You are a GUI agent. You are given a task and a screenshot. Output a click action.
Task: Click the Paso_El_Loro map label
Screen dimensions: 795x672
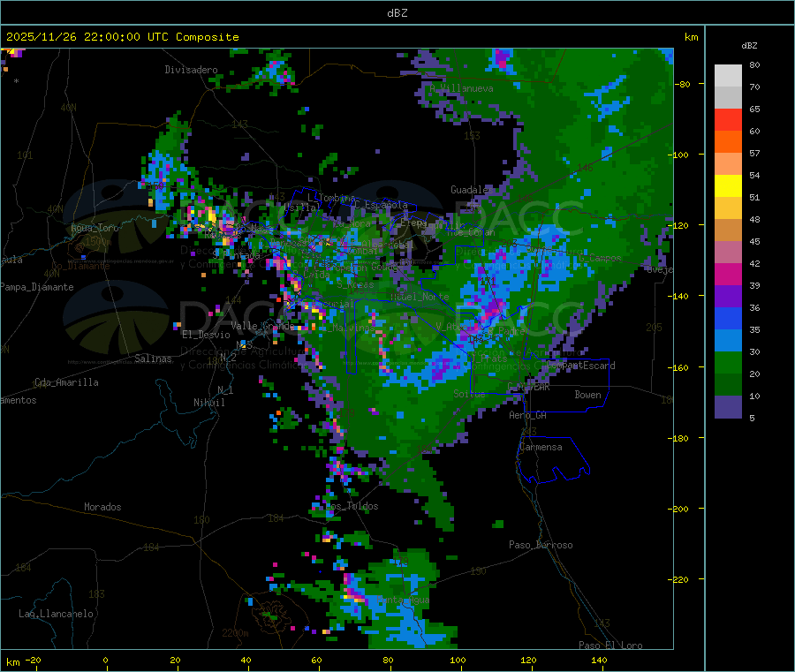(x=610, y=646)
